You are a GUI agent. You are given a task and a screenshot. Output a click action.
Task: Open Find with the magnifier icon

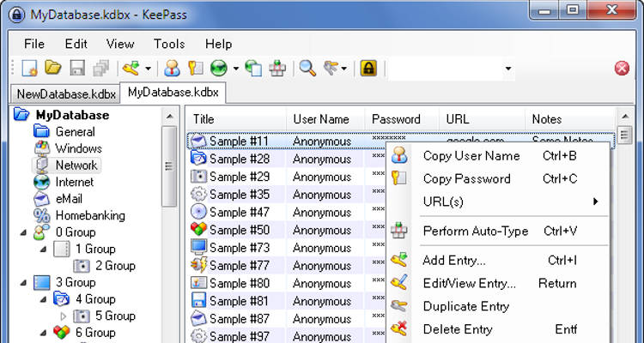pyautogui.click(x=307, y=68)
